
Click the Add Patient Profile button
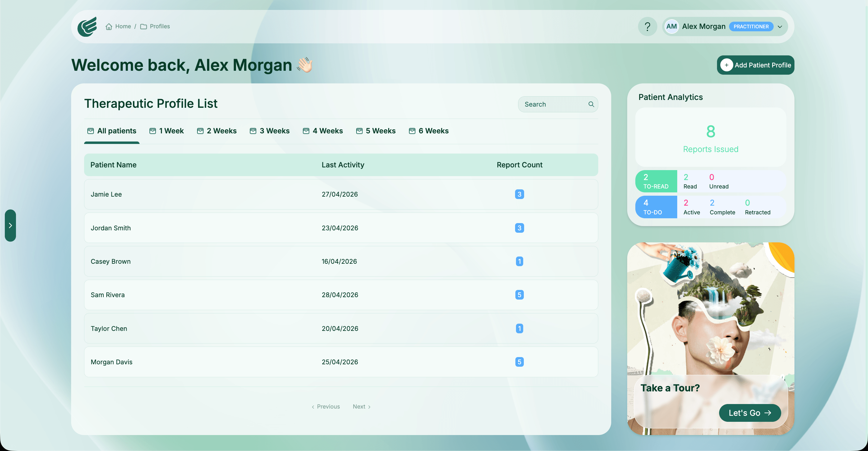[756, 65]
